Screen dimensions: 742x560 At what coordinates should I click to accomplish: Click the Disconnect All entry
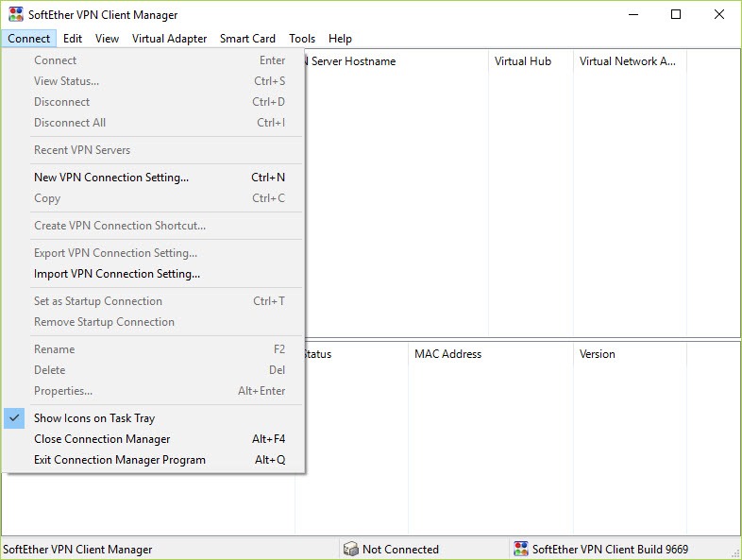154,123
